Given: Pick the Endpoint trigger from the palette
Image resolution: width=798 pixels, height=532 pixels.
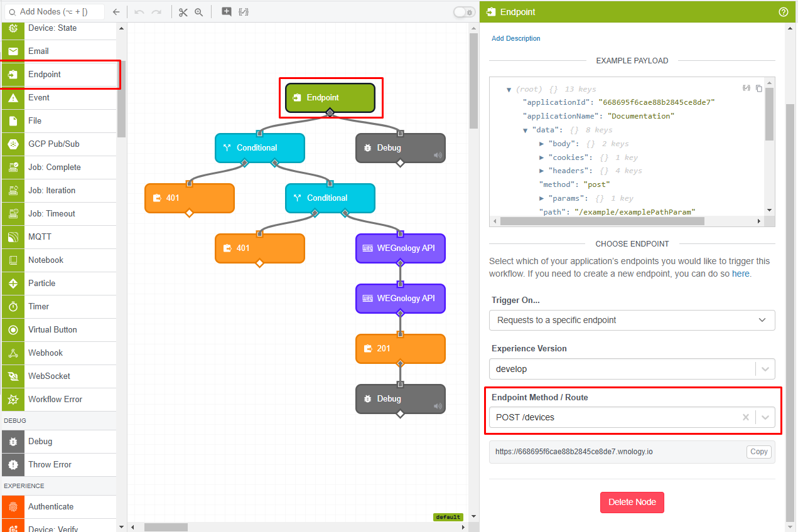Looking at the screenshot, I should point(59,74).
